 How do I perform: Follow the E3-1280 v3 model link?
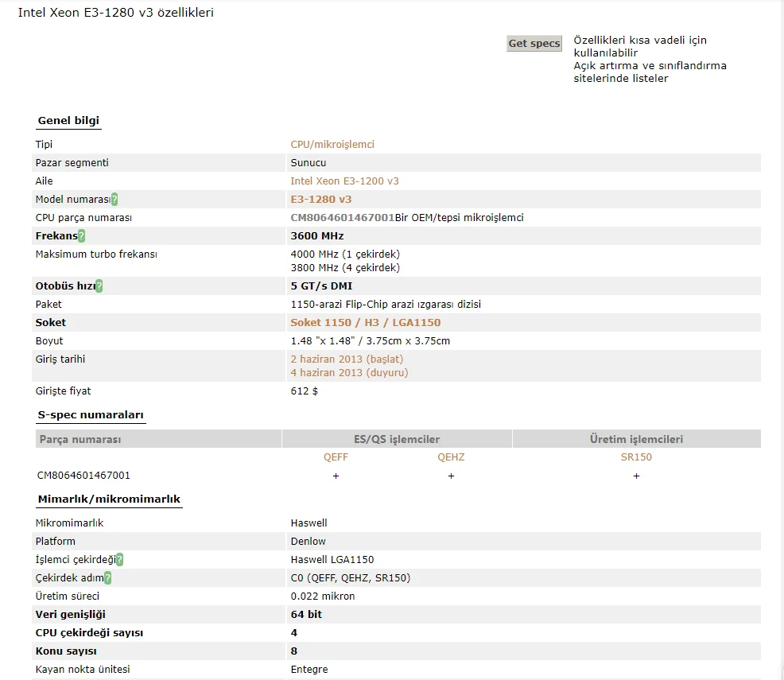coord(321,200)
